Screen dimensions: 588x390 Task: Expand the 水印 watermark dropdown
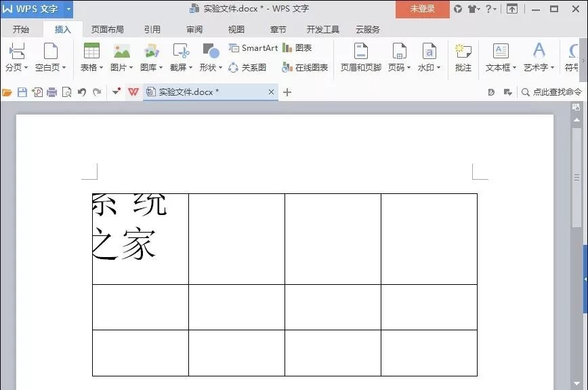coord(438,68)
